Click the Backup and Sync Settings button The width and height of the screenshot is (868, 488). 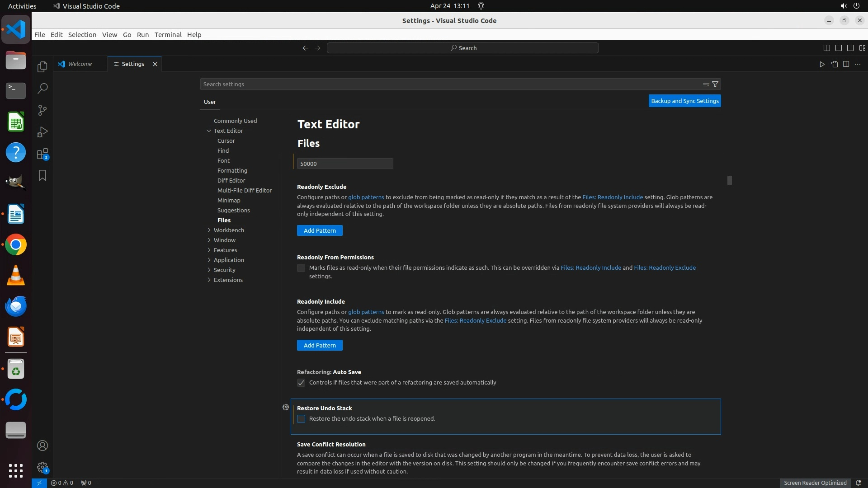(x=684, y=101)
